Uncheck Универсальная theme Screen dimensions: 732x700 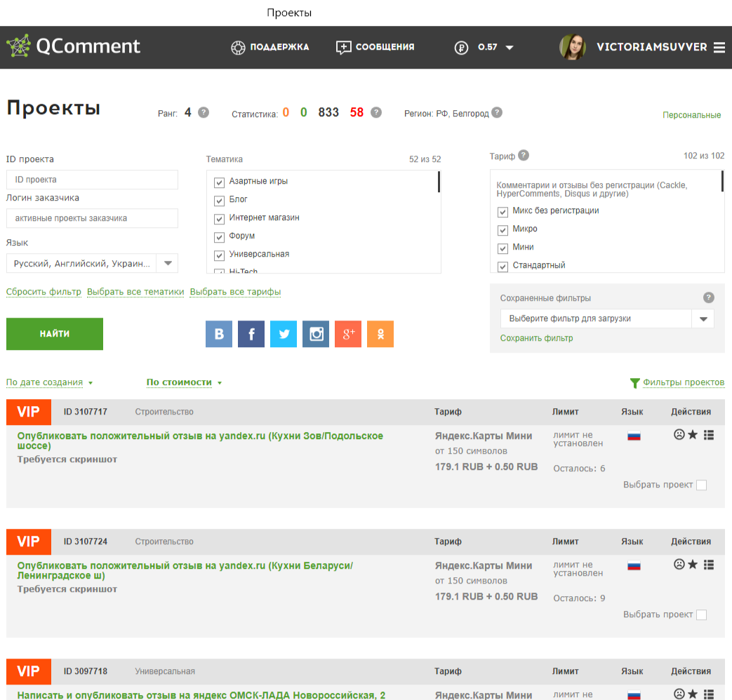click(x=220, y=255)
